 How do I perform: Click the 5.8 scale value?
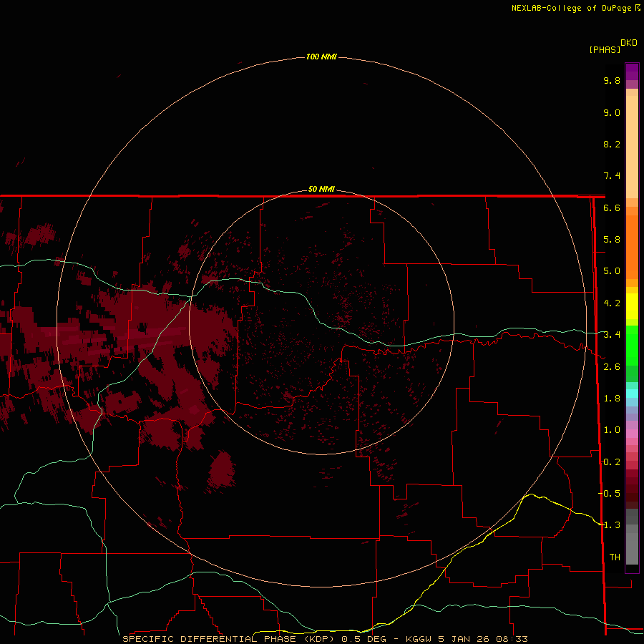(x=612, y=240)
